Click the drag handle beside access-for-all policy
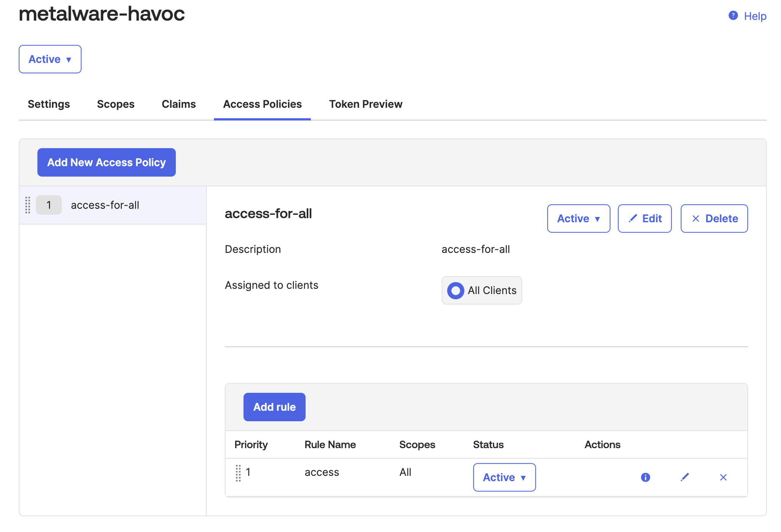Screen dimensions: 781x532 tap(28, 205)
